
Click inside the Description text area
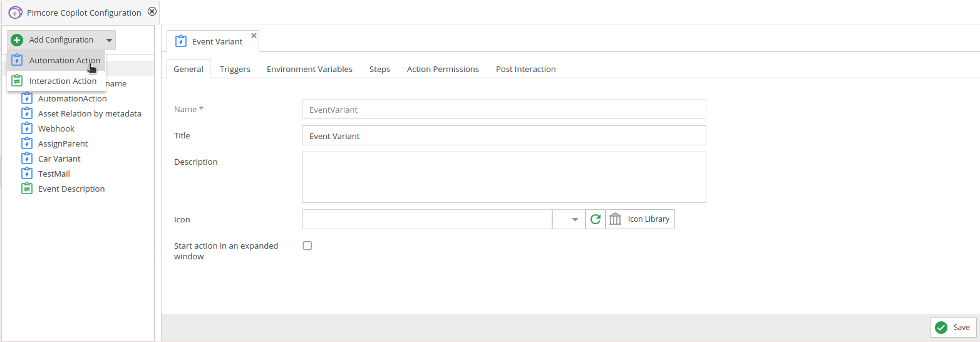[504, 177]
